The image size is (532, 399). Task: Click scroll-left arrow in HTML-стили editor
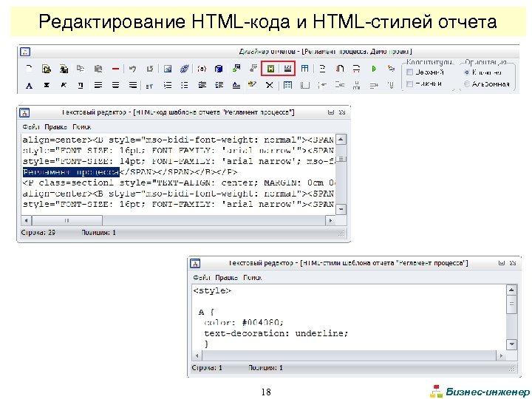tap(197, 356)
